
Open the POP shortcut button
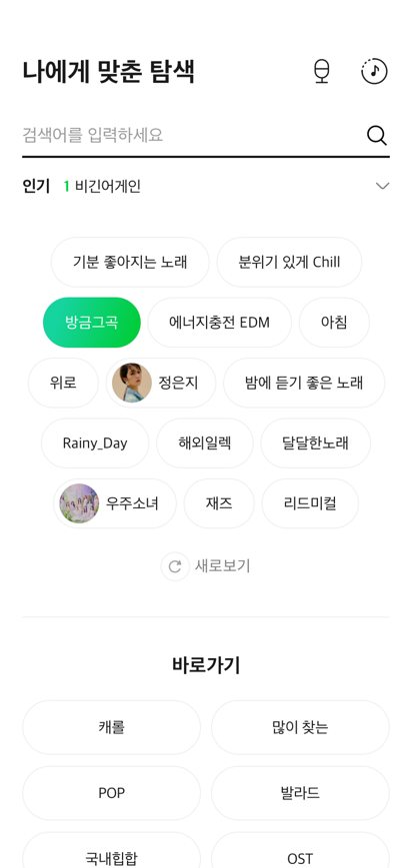[x=111, y=793]
